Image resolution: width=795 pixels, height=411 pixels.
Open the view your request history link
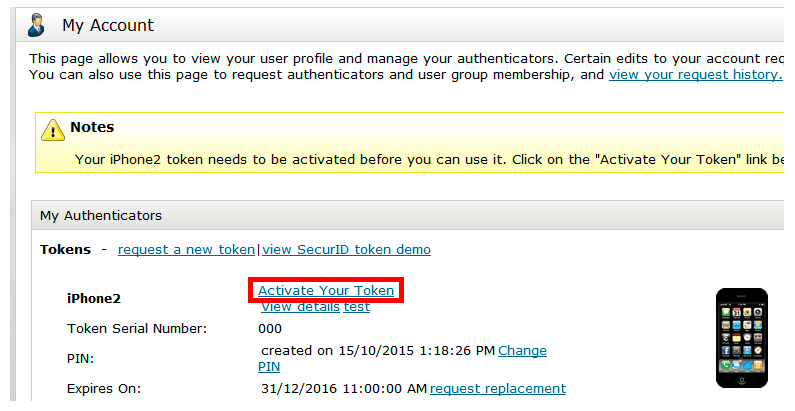pos(695,75)
